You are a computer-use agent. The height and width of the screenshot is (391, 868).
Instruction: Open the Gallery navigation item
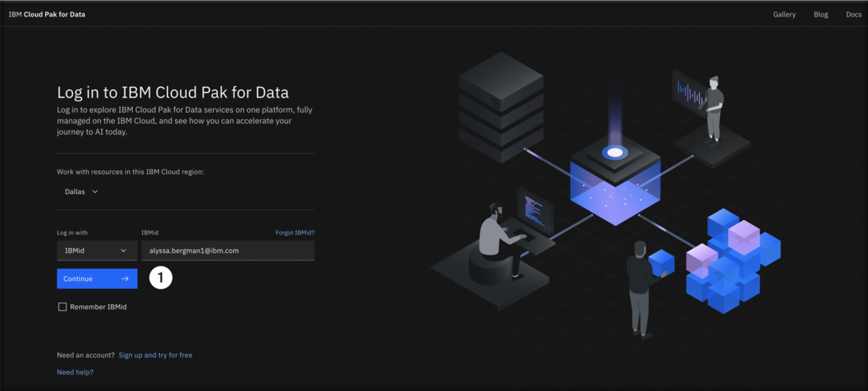click(784, 14)
